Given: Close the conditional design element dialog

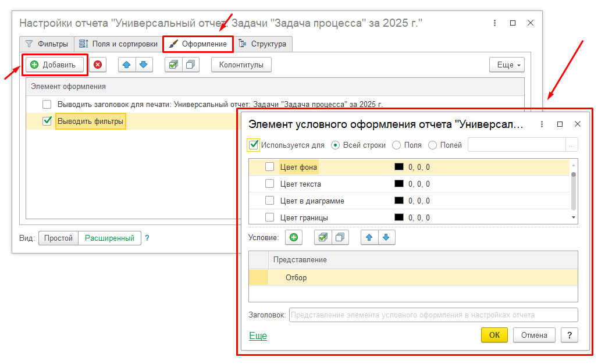Looking at the screenshot, I should (578, 124).
